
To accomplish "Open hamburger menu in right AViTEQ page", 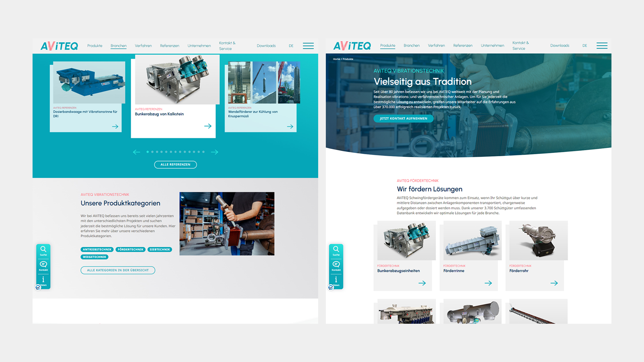I will coord(602,46).
